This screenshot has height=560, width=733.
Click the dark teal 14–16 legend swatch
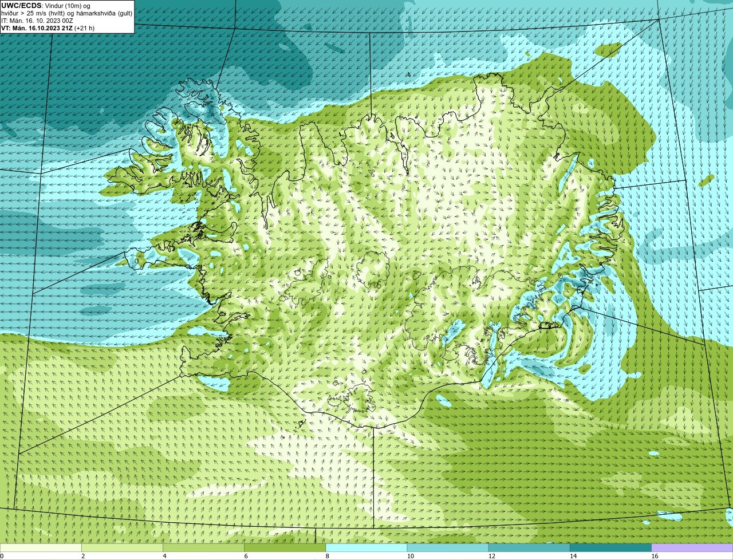tap(610, 548)
